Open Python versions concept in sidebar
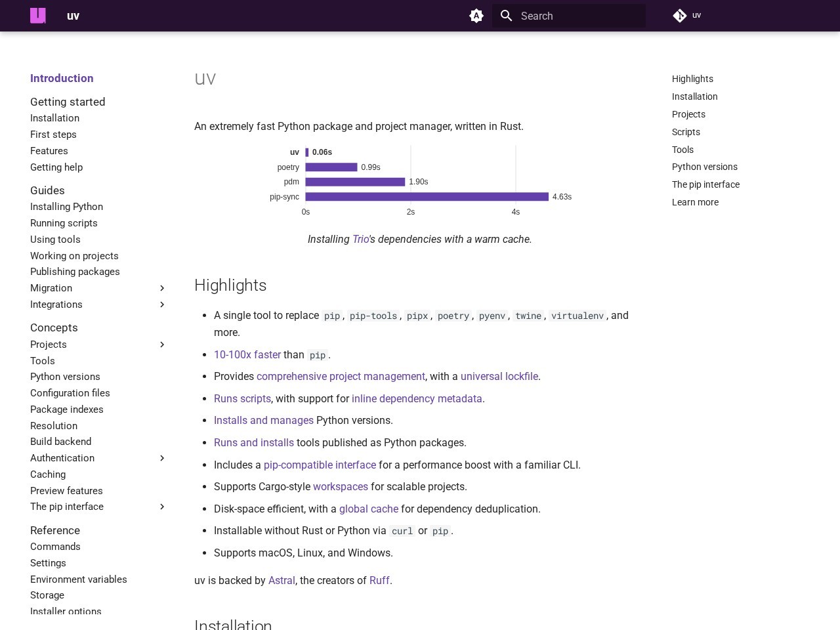This screenshot has height=630, width=840. (x=65, y=377)
